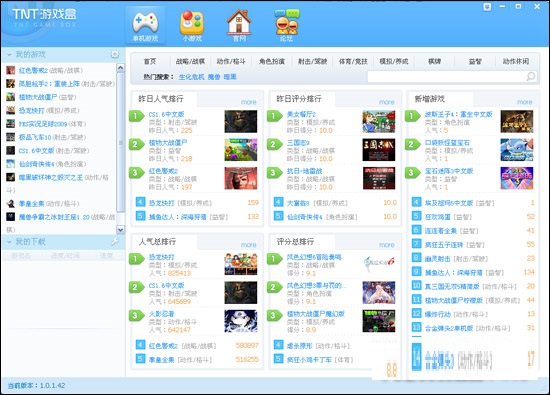Click my games scrollbar down arrow

pyautogui.click(x=120, y=230)
